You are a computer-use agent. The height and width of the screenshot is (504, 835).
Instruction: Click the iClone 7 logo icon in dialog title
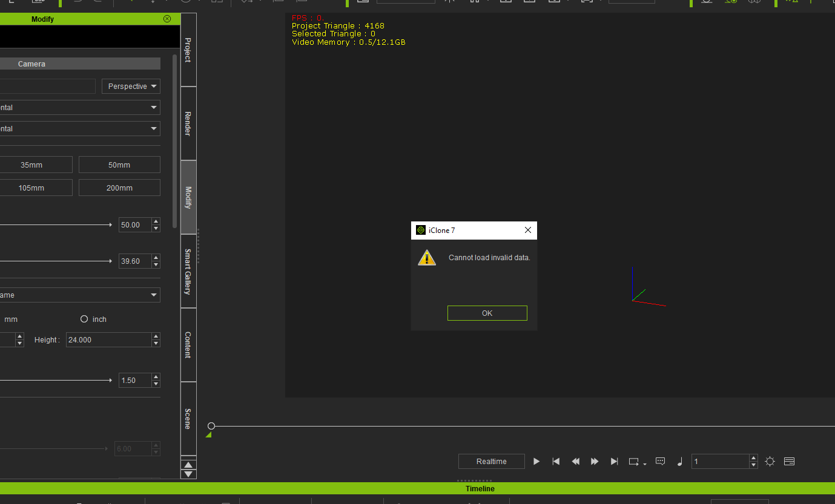pos(421,230)
